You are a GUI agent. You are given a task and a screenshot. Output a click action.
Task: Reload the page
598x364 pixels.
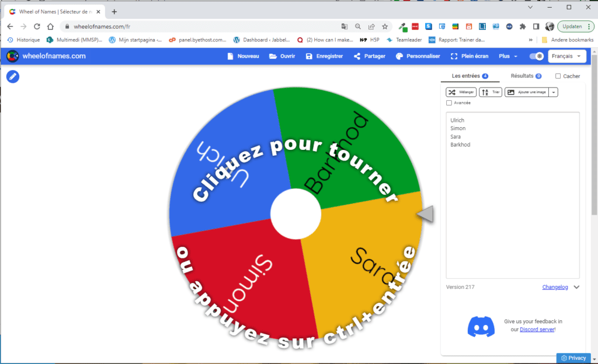[x=37, y=26]
